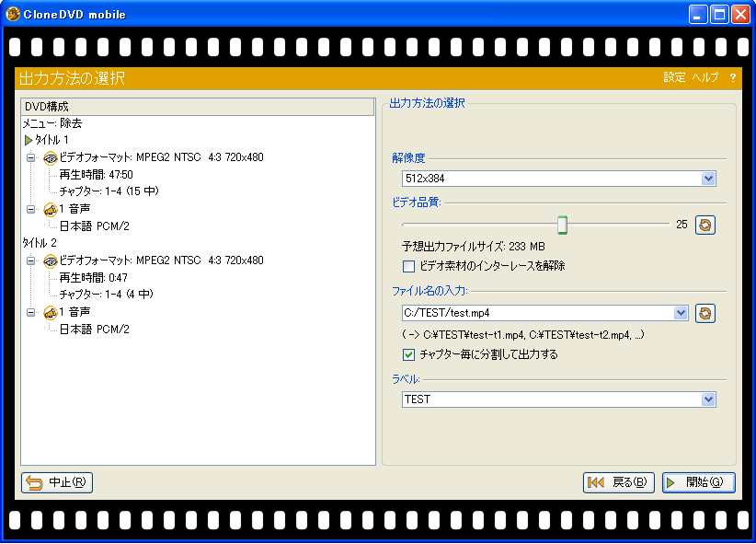Select Title 2 row 再生時間: 0:47
The image size is (756, 544).
click(94, 278)
